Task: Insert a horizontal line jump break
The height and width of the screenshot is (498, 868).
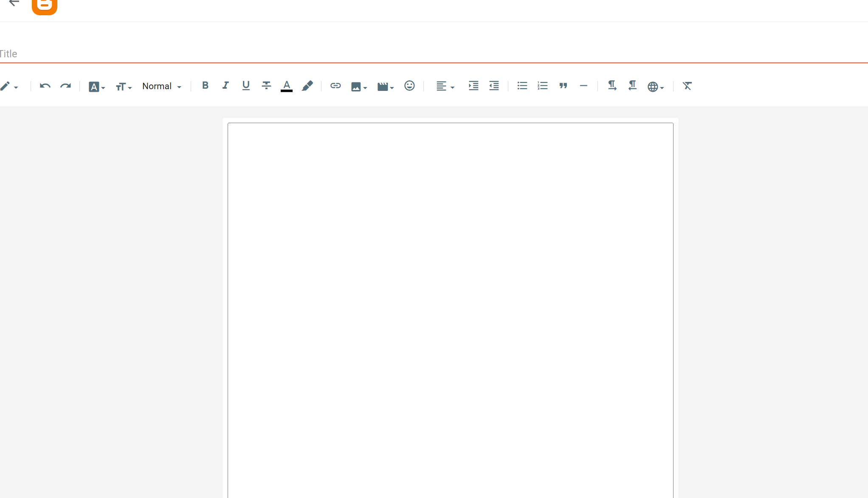Action: [583, 86]
